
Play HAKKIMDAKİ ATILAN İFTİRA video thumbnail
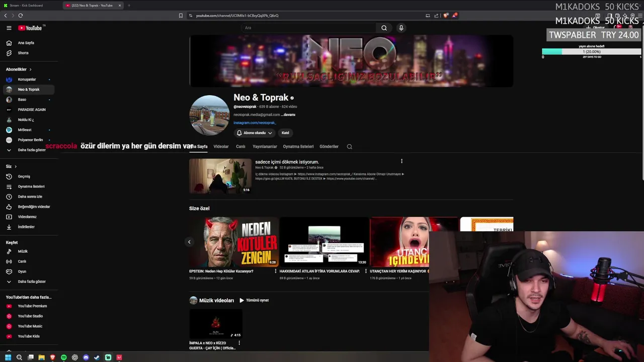324,242
